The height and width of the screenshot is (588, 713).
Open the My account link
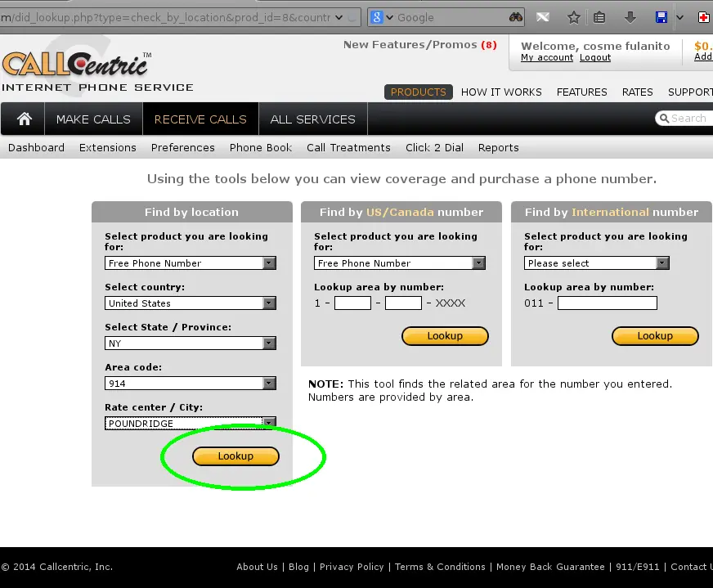(547, 58)
